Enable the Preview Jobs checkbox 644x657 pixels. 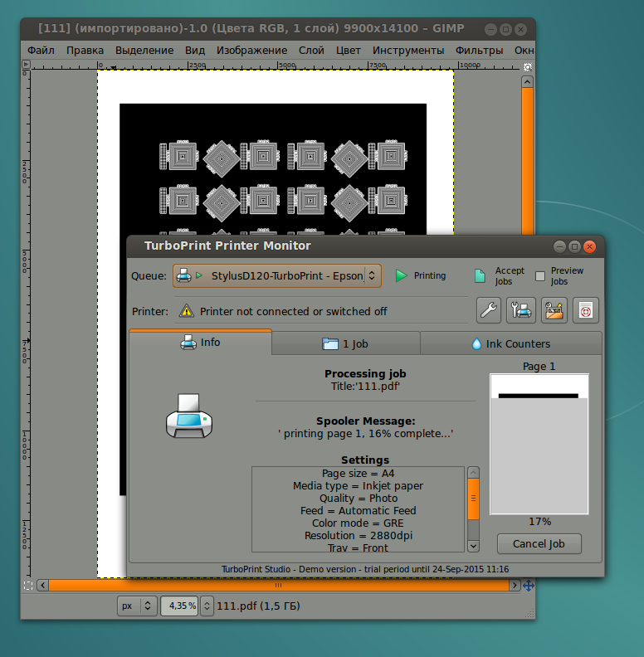540,276
